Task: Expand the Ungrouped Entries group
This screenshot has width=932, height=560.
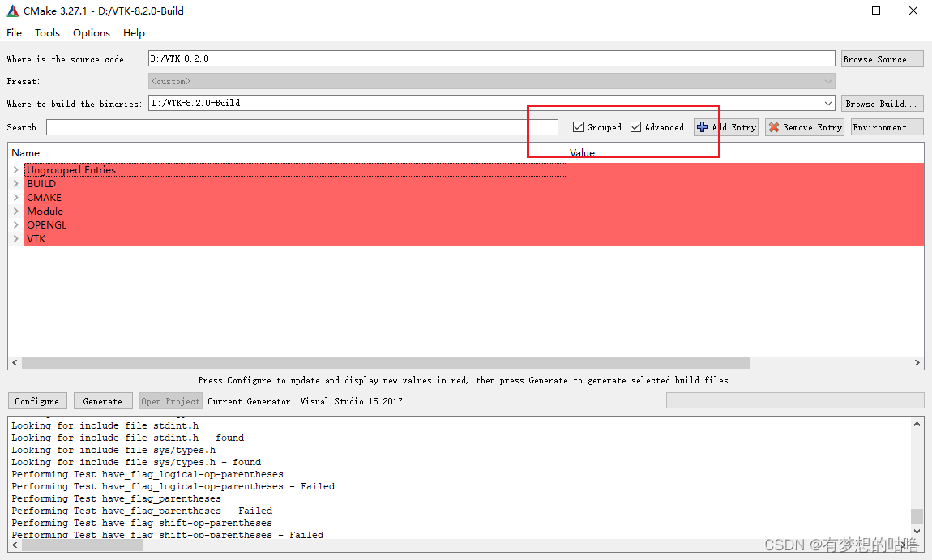Action: (15, 169)
